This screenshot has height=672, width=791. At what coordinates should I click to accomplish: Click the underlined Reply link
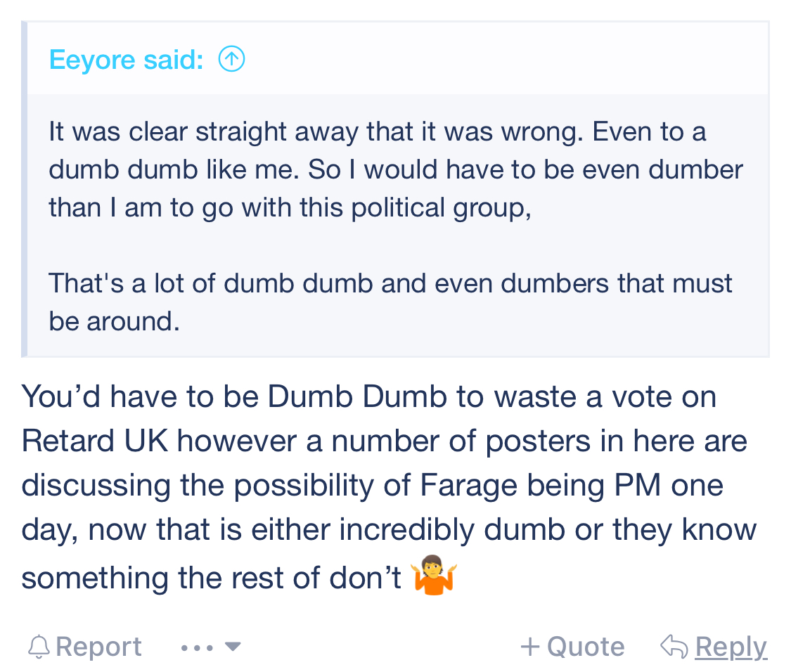731,647
